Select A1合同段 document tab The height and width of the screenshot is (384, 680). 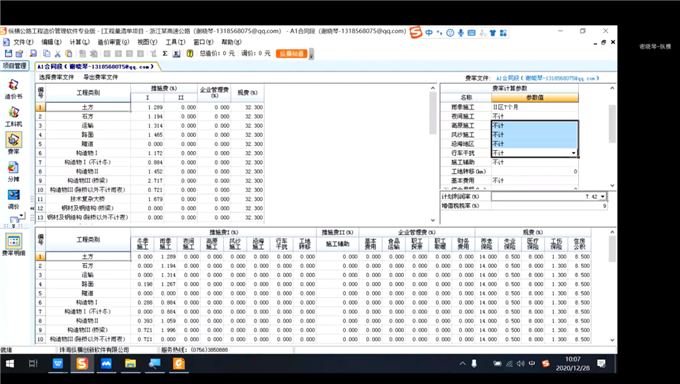(x=96, y=66)
